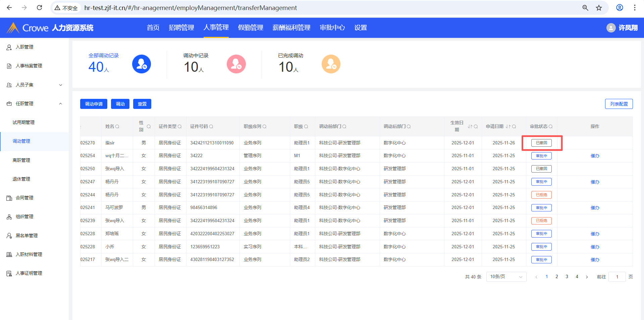This screenshot has height=320, width=644.
Task: Open the 薪酬福利管理 top menu
Action: point(291,28)
